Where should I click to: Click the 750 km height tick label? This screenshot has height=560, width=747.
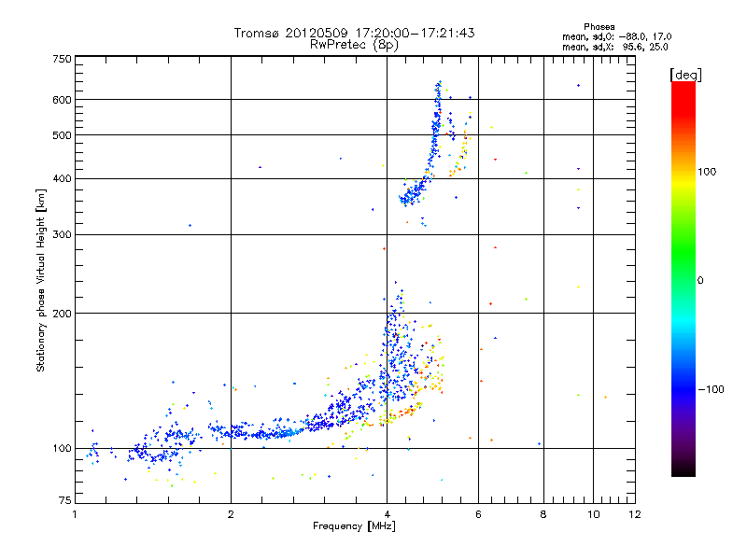pos(61,59)
